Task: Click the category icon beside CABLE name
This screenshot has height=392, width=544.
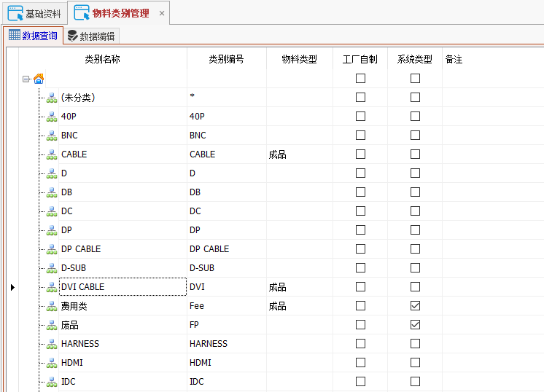Action: pyautogui.click(x=52, y=154)
